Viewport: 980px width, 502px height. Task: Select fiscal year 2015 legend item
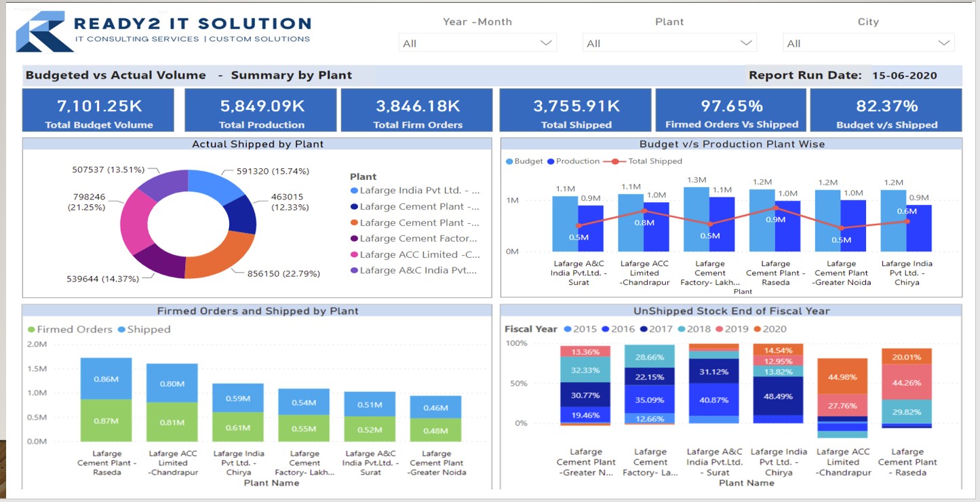tap(580, 329)
